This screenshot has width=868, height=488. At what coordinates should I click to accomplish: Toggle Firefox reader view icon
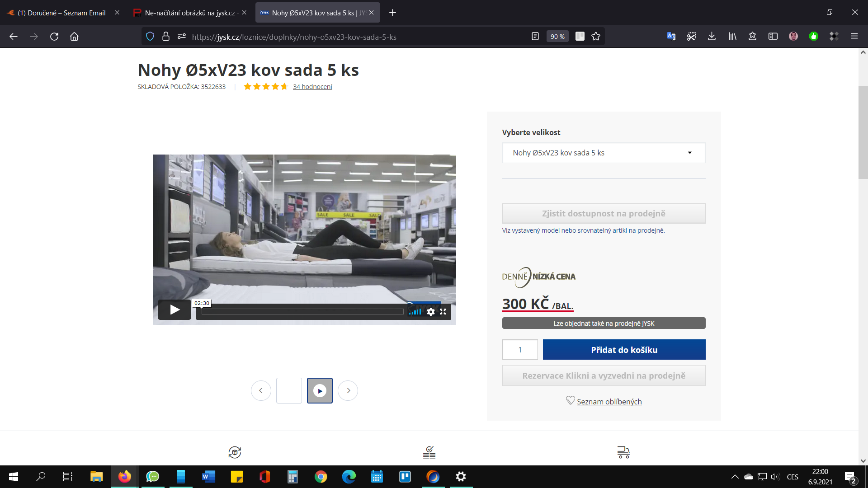point(535,37)
